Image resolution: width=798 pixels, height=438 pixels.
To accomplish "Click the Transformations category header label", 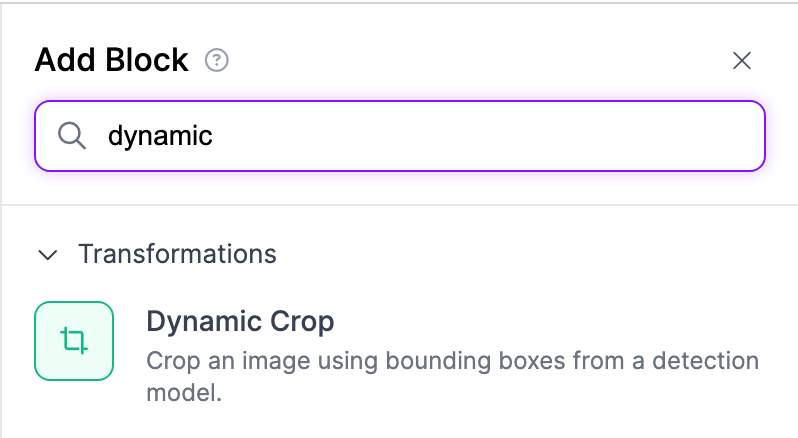I will (177, 254).
